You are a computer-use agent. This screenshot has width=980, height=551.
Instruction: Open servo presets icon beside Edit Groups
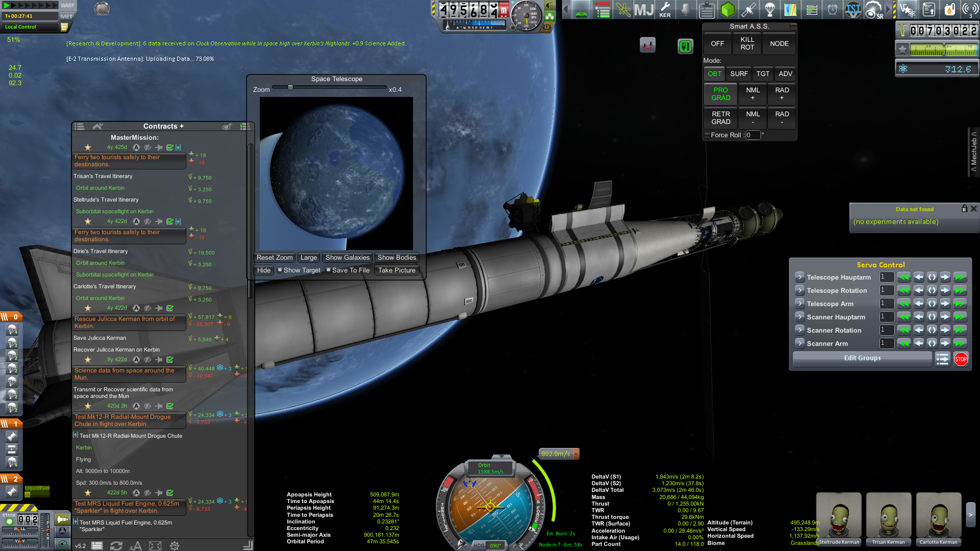(942, 359)
